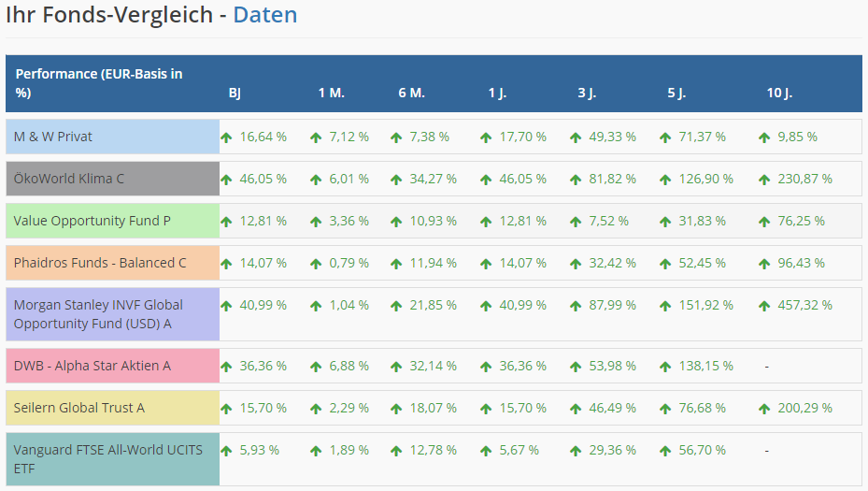Click the pink DWB - Alpha Star Aktien A label
This screenshot has width=868, height=491.
point(92,367)
